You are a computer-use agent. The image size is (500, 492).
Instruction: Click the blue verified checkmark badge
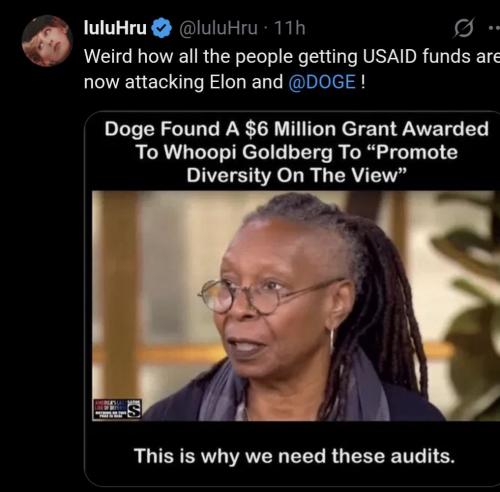point(162,28)
